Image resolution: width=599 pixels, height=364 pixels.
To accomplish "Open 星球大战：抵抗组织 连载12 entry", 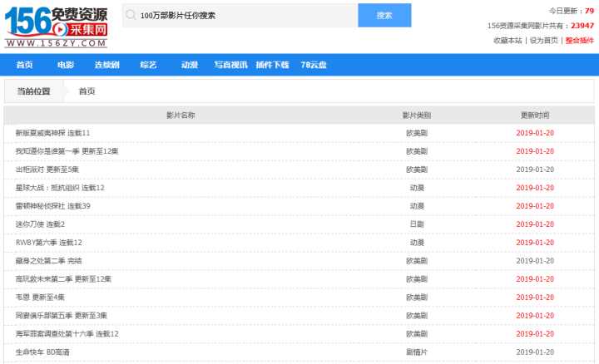I will [x=60, y=188].
